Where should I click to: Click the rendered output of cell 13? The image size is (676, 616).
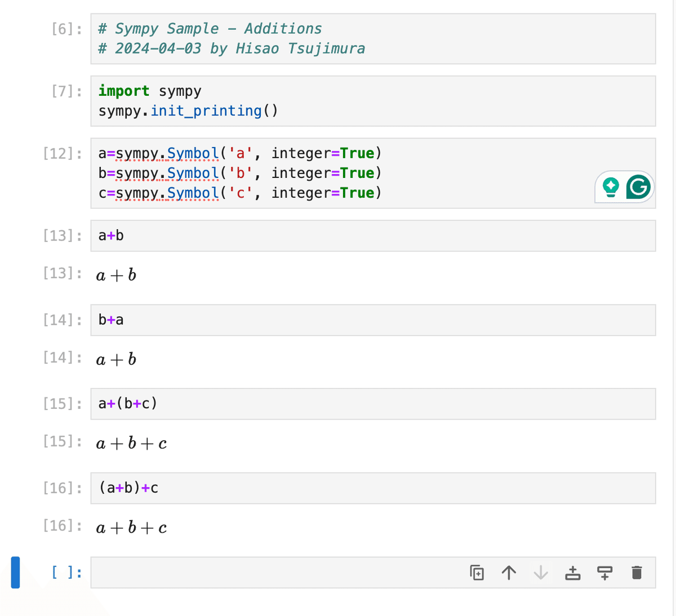[x=117, y=275]
